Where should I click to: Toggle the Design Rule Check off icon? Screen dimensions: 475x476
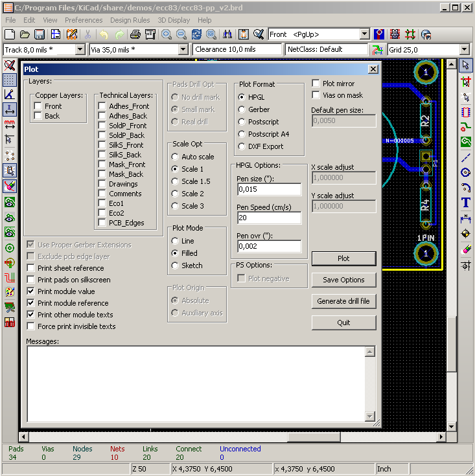tap(10, 65)
